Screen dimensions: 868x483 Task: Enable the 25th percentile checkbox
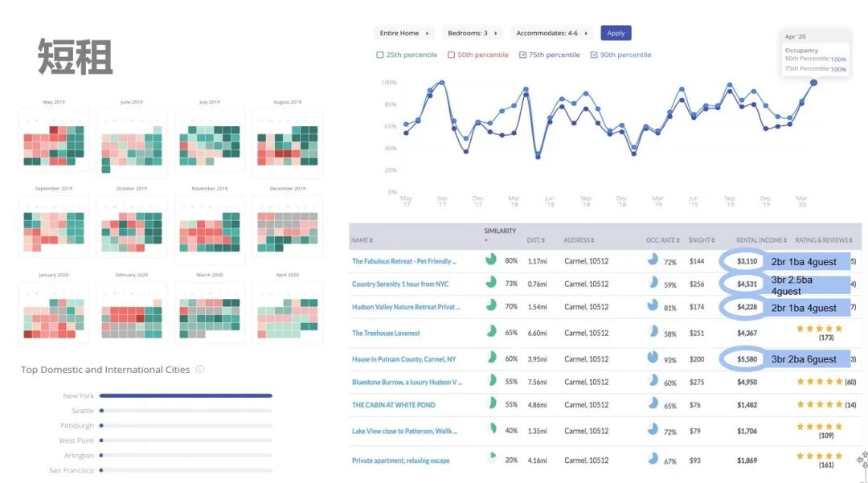pos(379,55)
